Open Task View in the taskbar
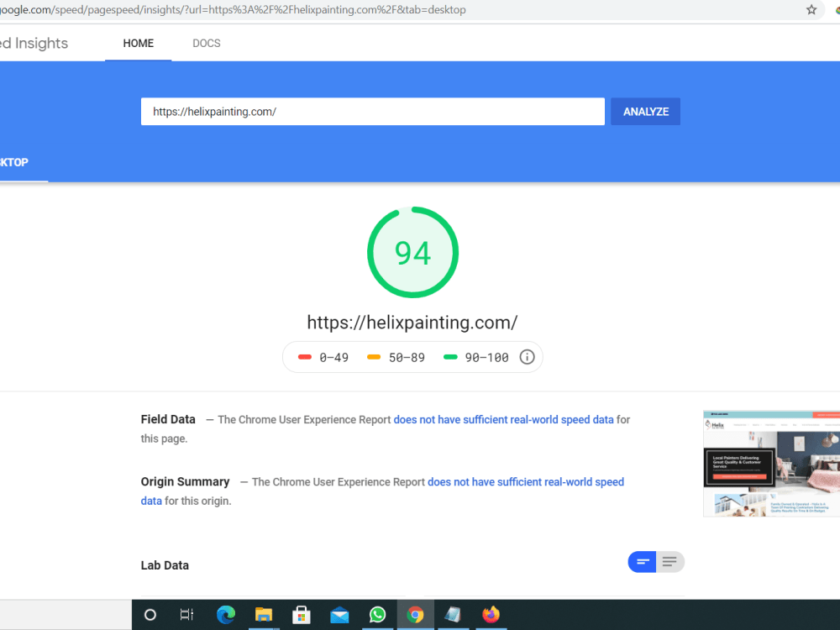The image size is (840, 630). tap(187, 615)
